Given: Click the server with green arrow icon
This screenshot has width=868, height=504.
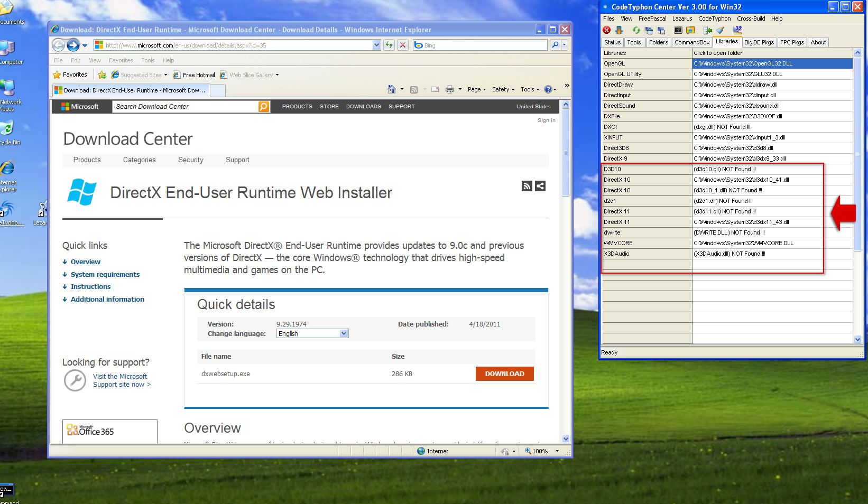Looking at the screenshot, I should [708, 30].
